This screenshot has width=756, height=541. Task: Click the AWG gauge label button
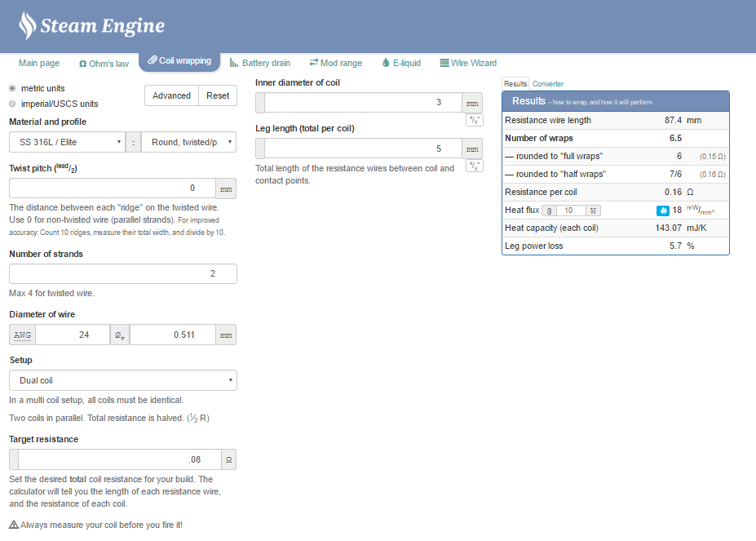22,335
